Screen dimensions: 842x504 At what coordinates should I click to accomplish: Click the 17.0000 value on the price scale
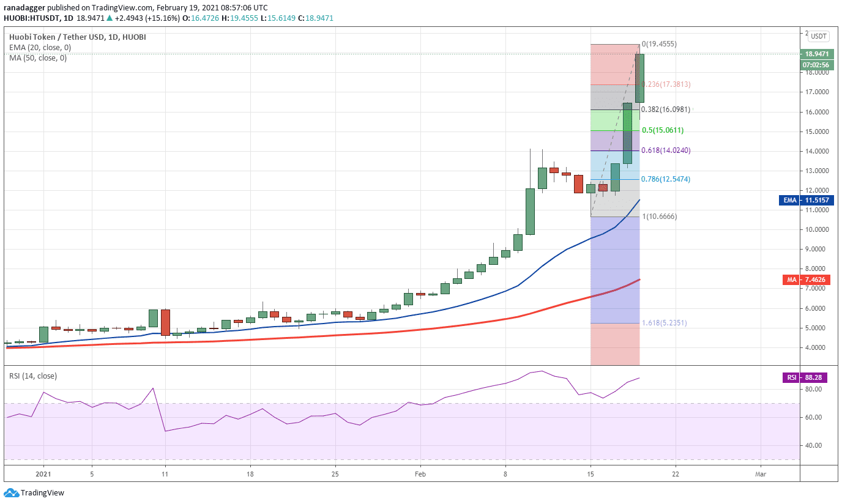coord(817,92)
